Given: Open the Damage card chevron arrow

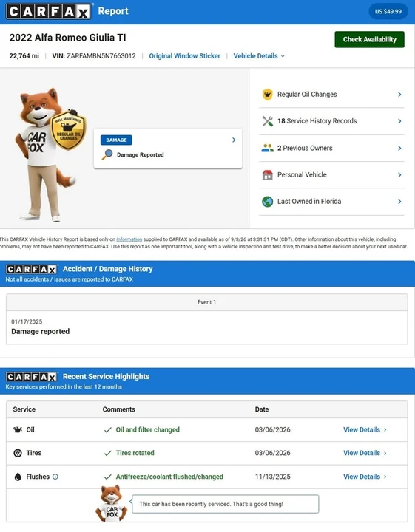Looking at the screenshot, I should point(234,140).
